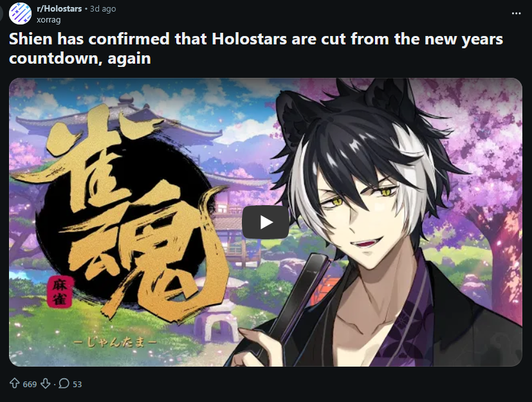Open comments via speech bubble icon
This screenshot has height=402, width=532.
click(x=64, y=383)
